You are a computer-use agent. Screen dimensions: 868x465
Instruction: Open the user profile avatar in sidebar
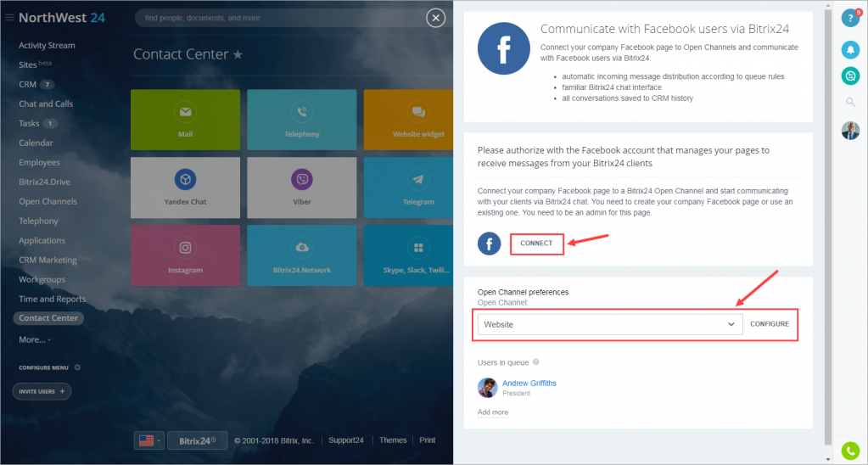coord(850,131)
